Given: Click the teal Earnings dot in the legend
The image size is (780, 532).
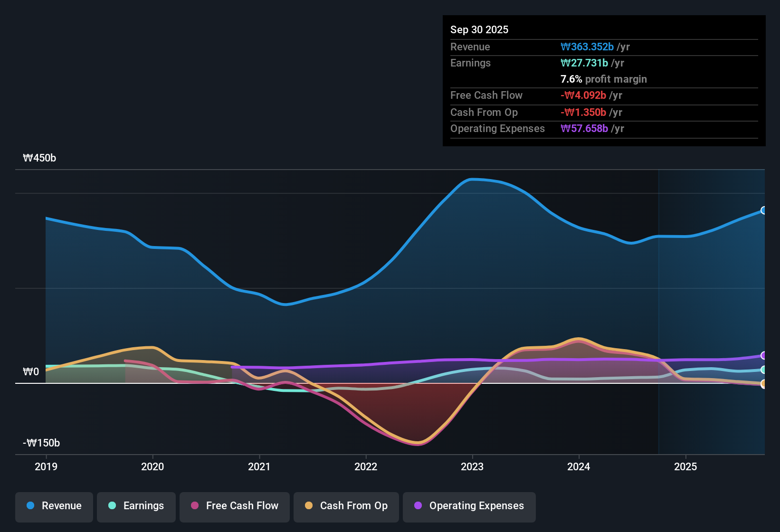Looking at the screenshot, I should click(113, 506).
